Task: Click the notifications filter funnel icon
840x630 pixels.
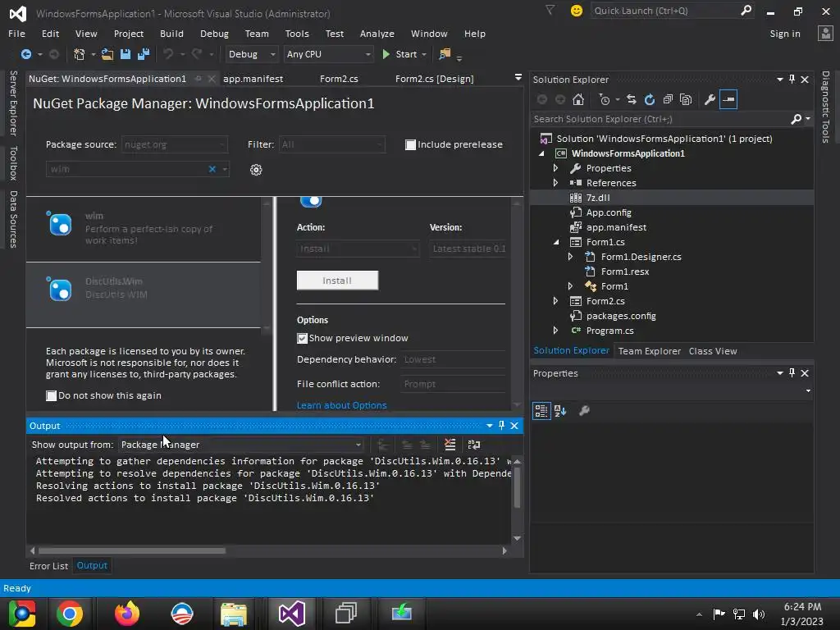Action: (x=550, y=10)
